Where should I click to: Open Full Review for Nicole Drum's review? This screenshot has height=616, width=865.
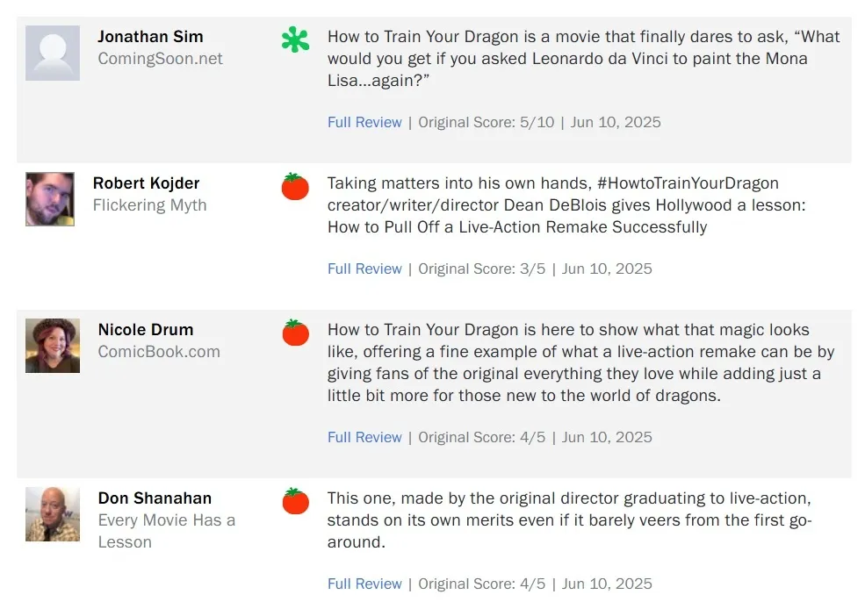[x=364, y=437]
